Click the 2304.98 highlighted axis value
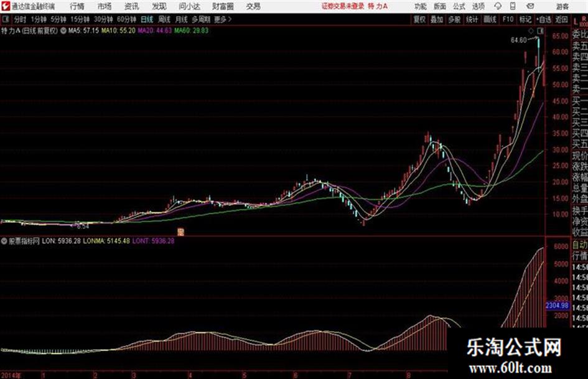 [557, 306]
